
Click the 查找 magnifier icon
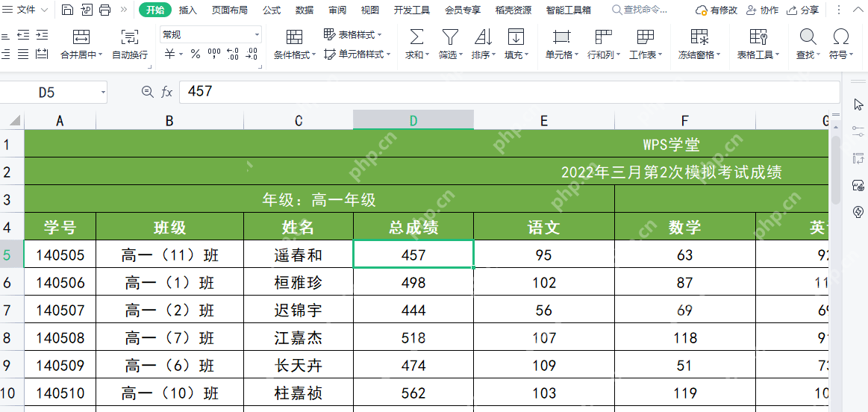(808, 37)
